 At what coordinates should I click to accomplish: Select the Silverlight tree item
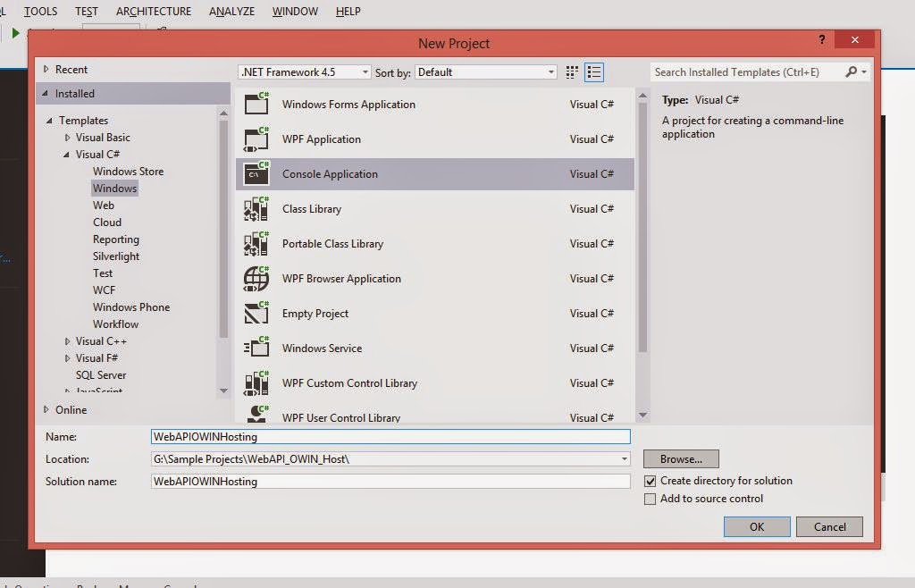115,256
